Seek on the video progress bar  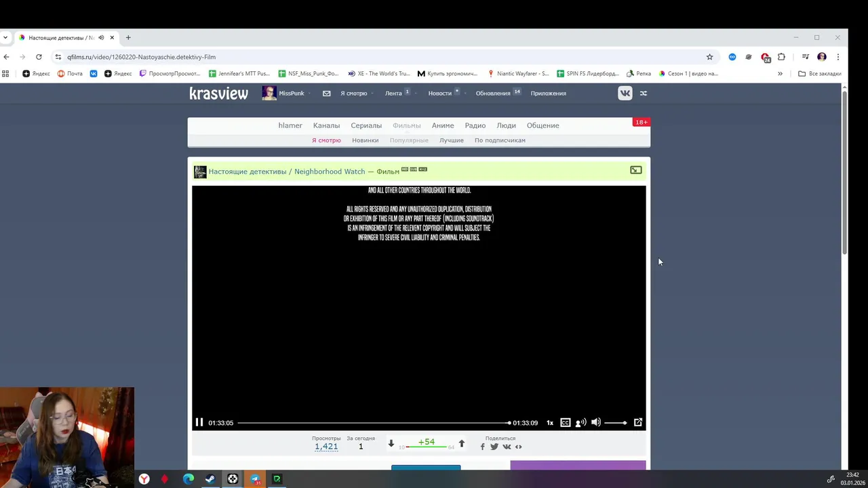pos(374,423)
